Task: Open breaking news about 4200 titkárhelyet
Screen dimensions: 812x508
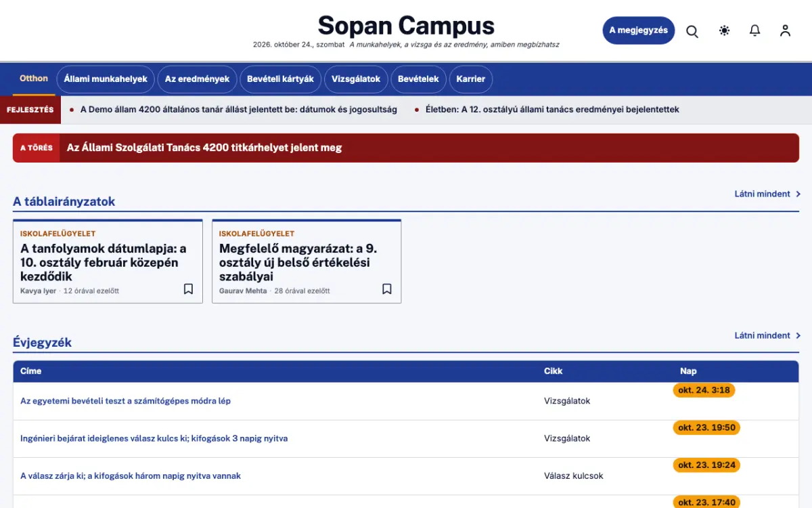Action: coord(204,148)
